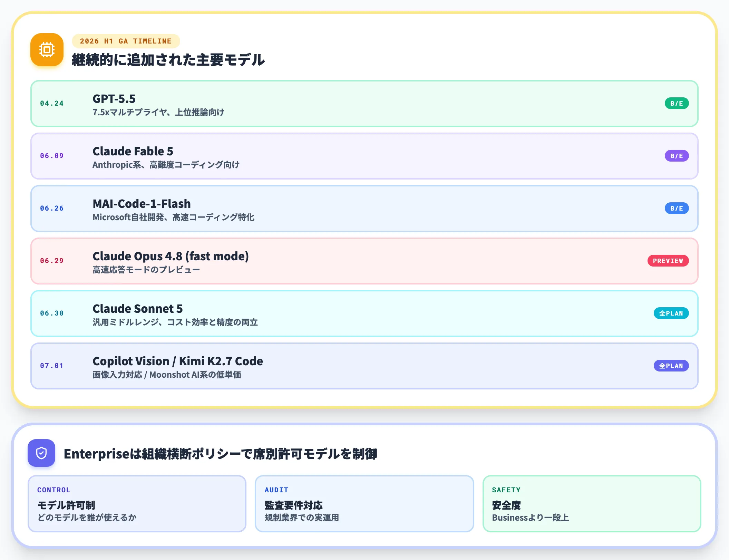Select the Claude Sonnet 5 title
Image resolution: width=729 pixels, height=560 pixels.
point(138,309)
